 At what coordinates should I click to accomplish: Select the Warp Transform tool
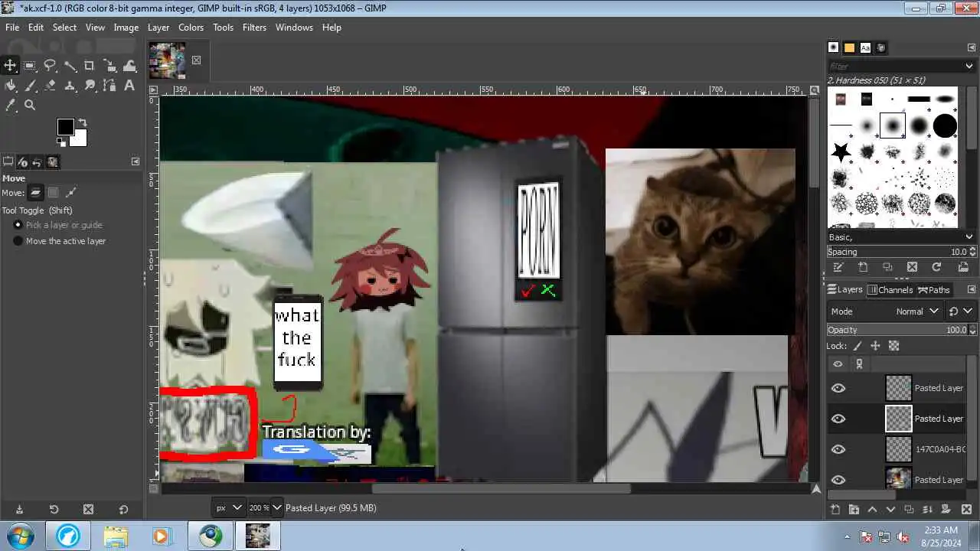(x=129, y=66)
